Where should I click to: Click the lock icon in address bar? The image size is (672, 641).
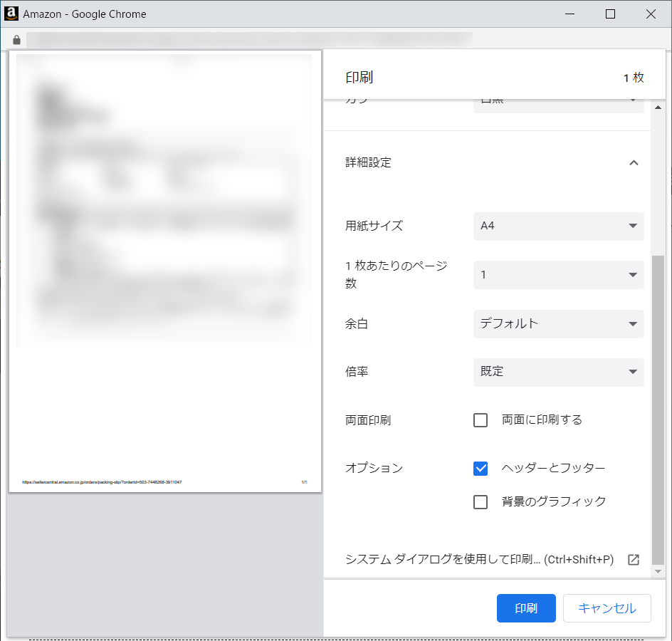tap(16, 40)
